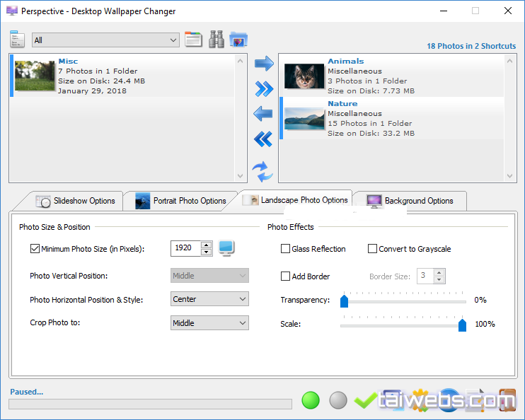525x420 pixels.
Task: Click the blue circular refresh arrows icon
Action: [x=262, y=170]
